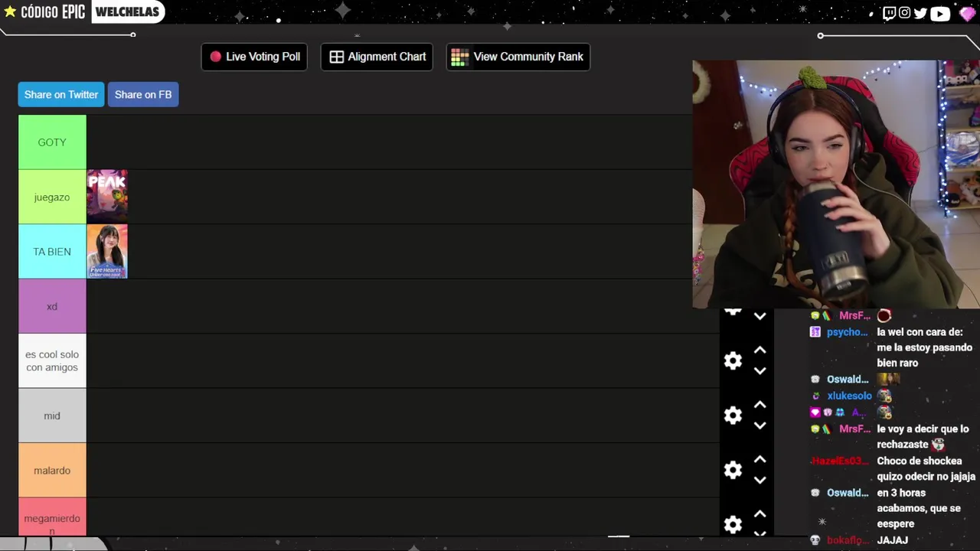Share on FB
980x551 pixels.
143,95
